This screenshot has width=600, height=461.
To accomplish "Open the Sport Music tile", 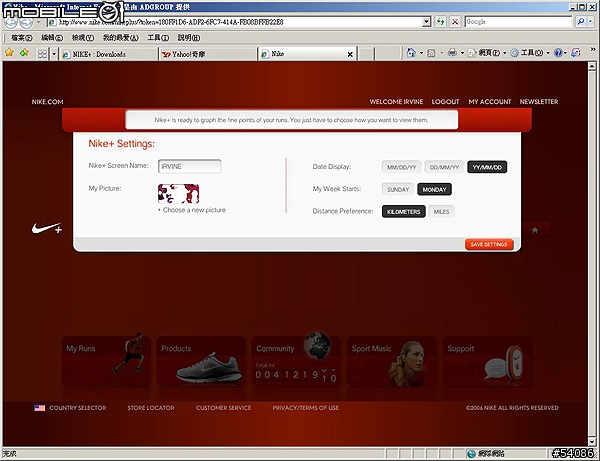I will (391, 362).
